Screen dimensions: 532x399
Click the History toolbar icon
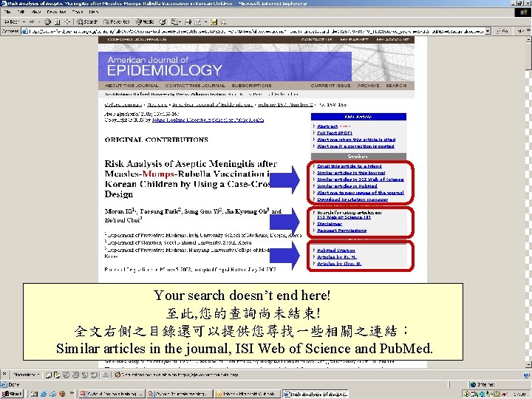point(163,21)
